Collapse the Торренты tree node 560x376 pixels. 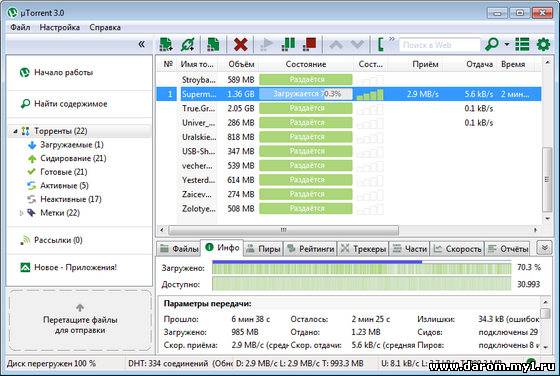(x=15, y=131)
